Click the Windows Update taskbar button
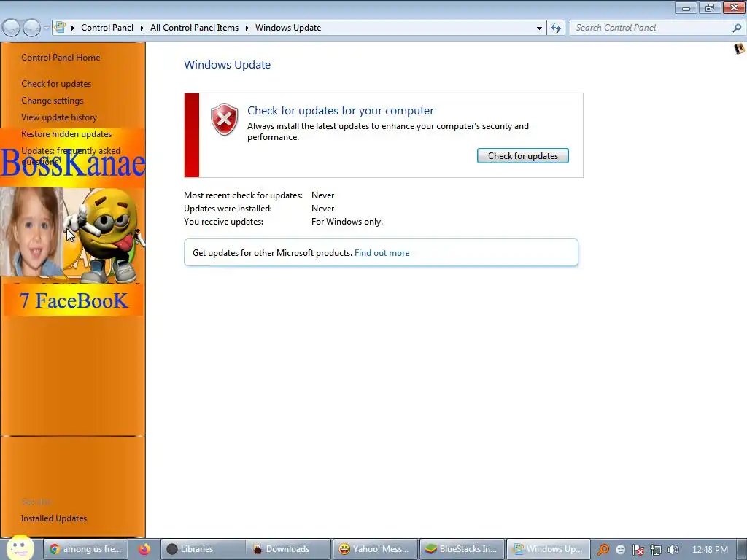Viewport: 747px width, 560px height. pos(549,549)
